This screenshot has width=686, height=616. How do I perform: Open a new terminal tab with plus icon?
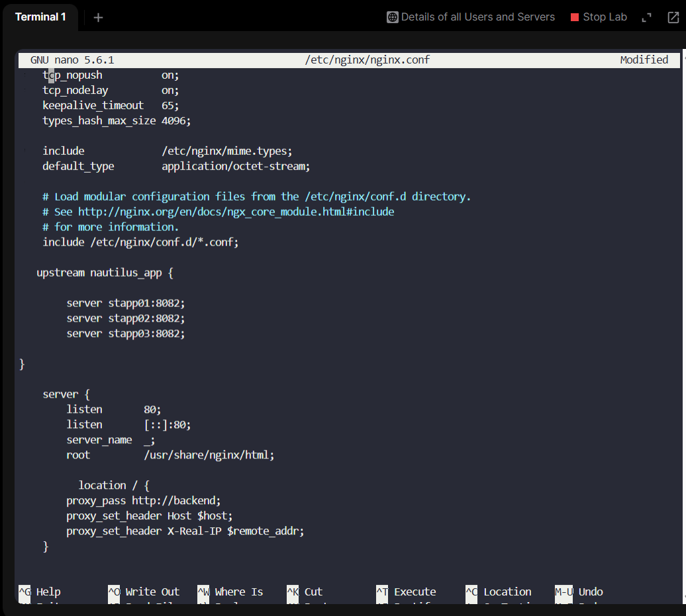[98, 17]
